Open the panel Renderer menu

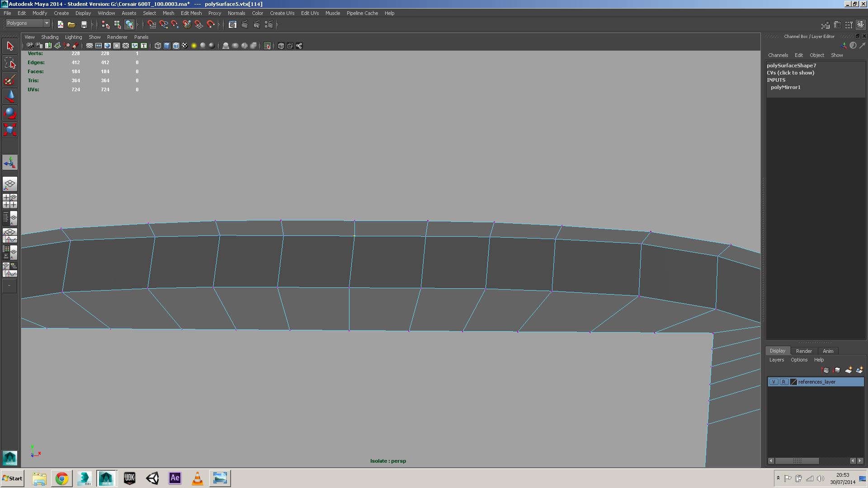117,37
